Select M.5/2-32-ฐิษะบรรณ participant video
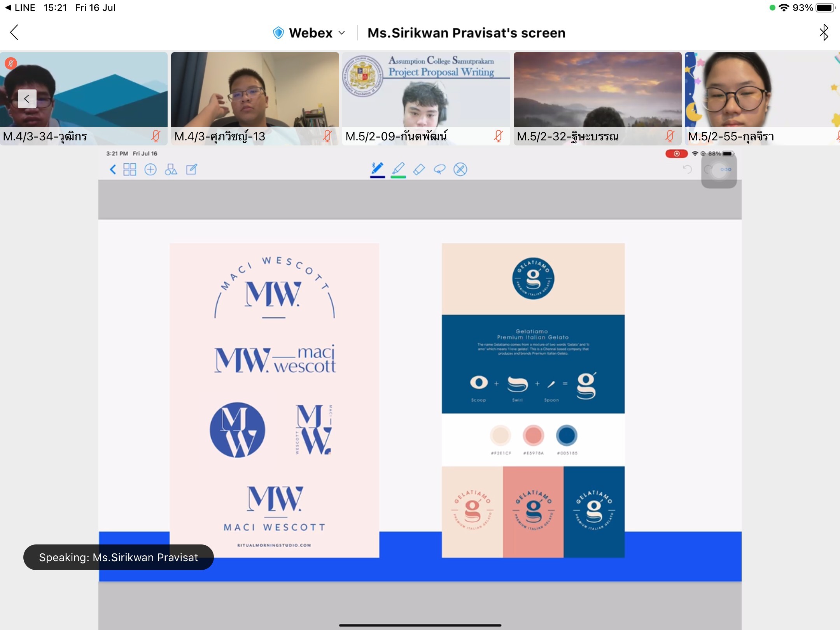The width and height of the screenshot is (840, 630). [598, 98]
